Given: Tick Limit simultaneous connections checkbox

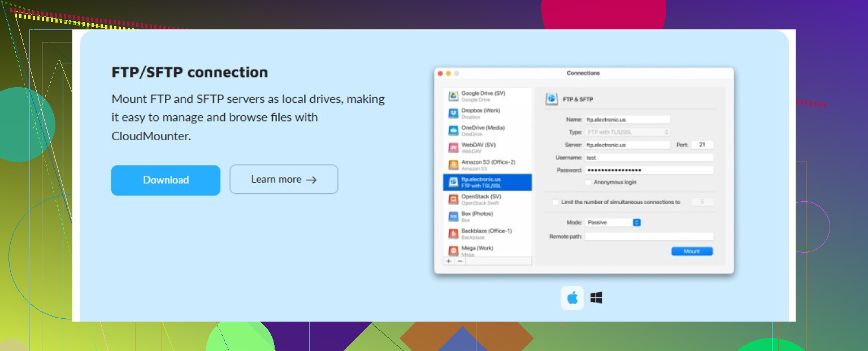Looking at the screenshot, I should (x=555, y=202).
